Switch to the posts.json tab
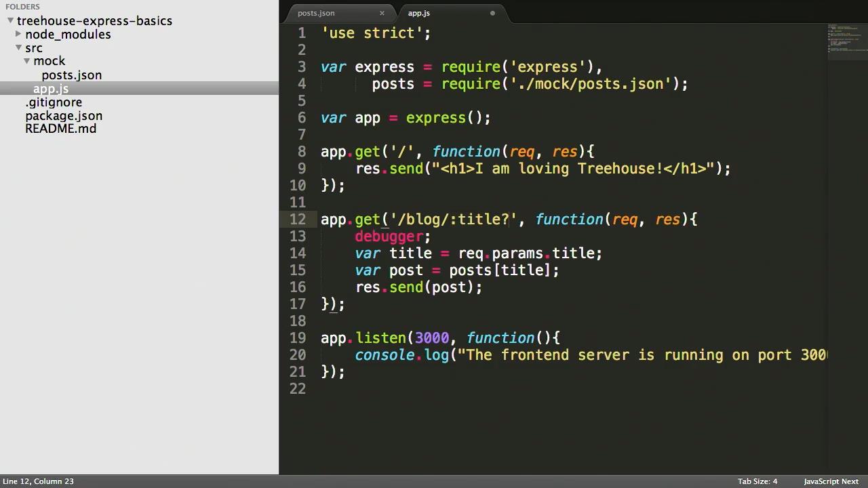Image resolution: width=868 pixels, height=488 pixels. click(x=316, y=13)
